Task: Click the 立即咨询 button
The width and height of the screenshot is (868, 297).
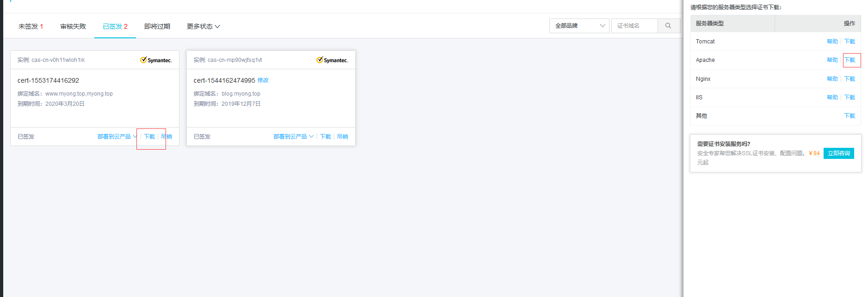Action: pyautogui.click(x=839, y=153)
